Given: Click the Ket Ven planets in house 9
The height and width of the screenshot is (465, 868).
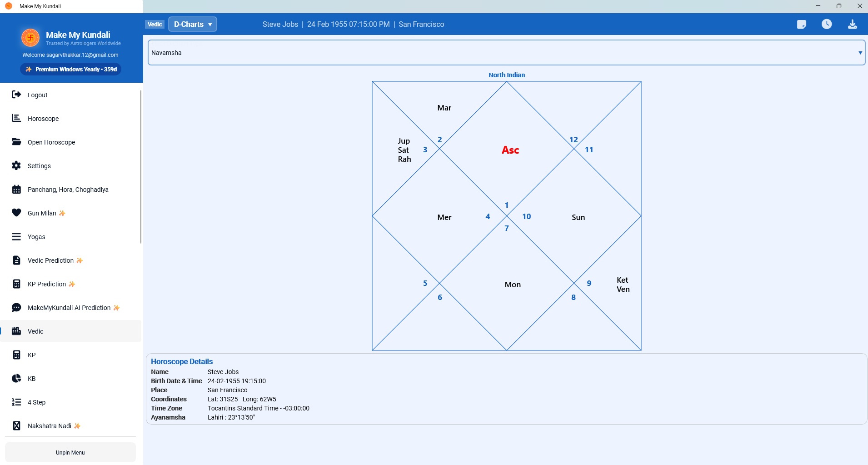Looking at the screenshot, I should point(623,285).
